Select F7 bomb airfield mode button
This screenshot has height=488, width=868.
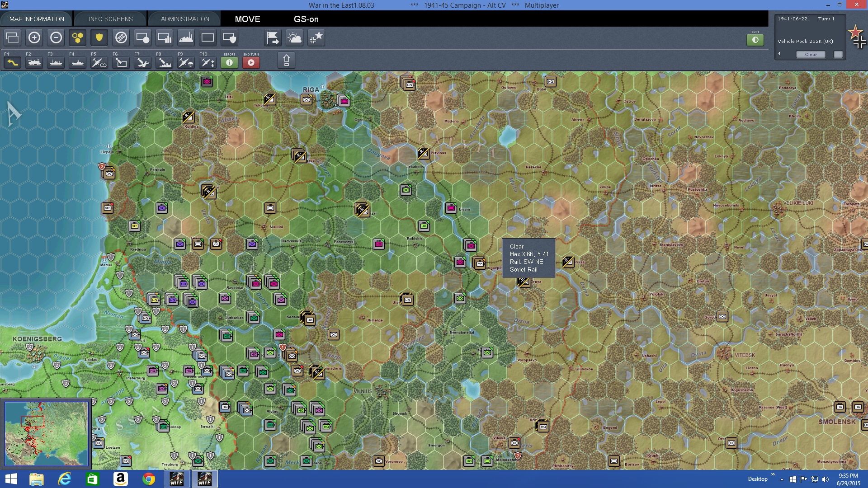tap(142, 63)
